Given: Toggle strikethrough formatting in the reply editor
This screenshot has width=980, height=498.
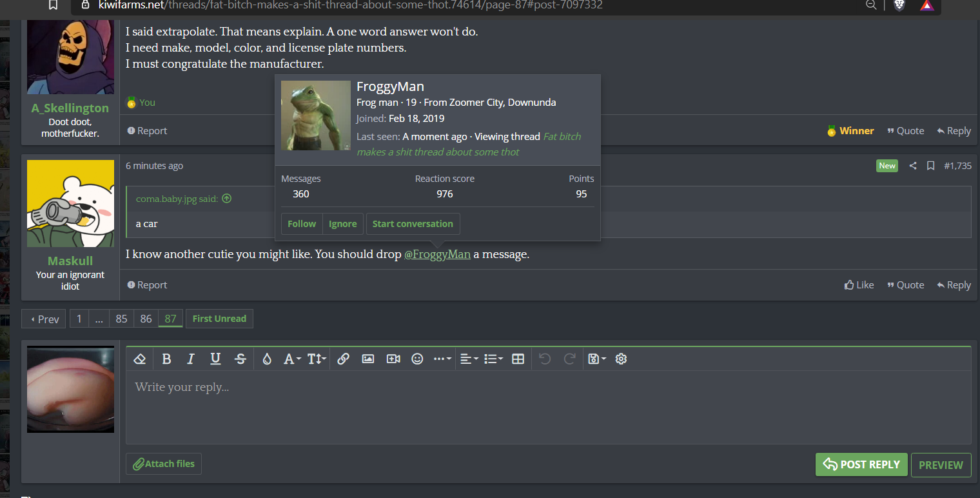Looking at the screenshot, I should (x=240, y=359).
